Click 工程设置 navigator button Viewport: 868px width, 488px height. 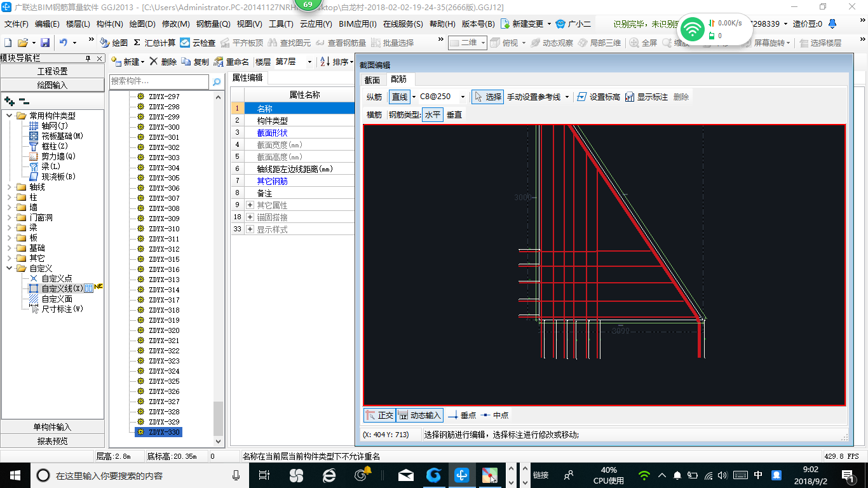coord(52,71)
